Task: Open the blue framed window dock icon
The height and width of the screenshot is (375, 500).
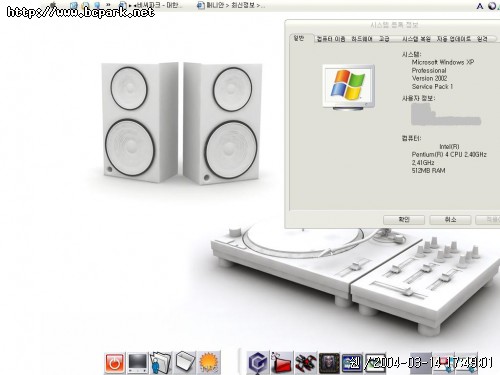Action: coord(351,363)
